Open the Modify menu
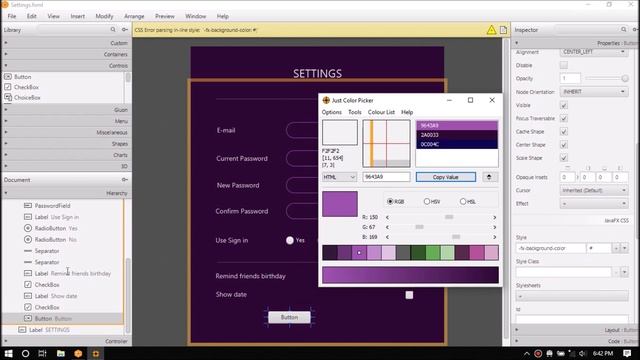 tap(104, 16)
